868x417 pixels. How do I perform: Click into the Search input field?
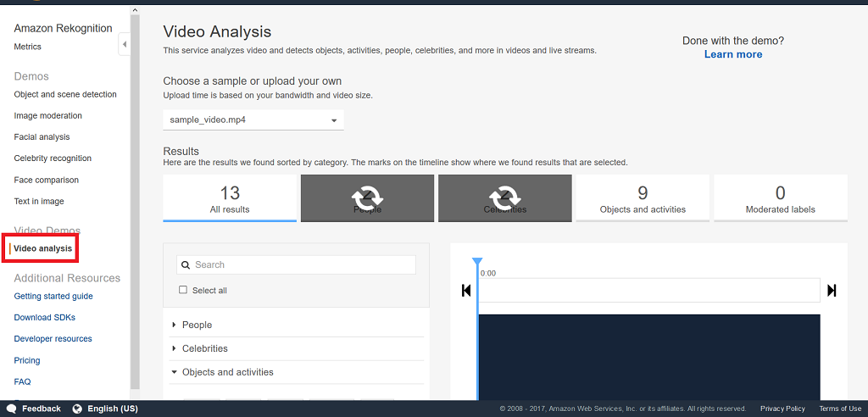(296, 264)
